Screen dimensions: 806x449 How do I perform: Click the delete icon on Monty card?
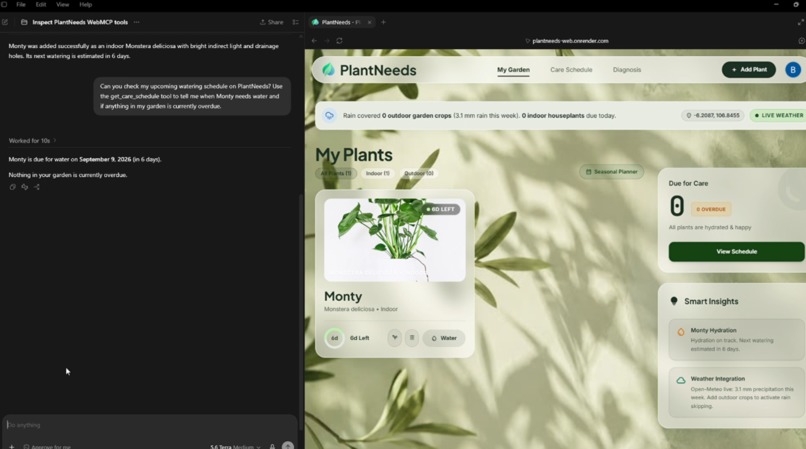click(412, 338)
